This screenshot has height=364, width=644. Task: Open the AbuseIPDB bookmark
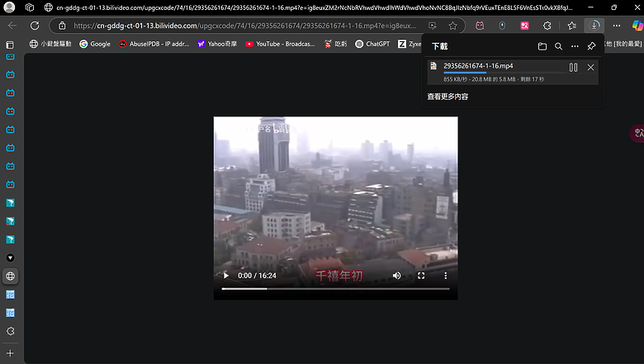click(154, 44)
